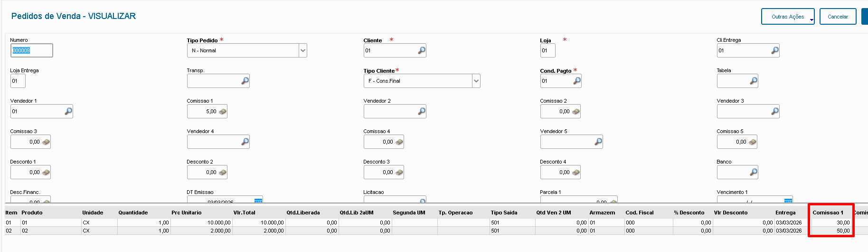Expand the Tipo Cliente dropdown
The height and width of the screenshot is (252, 868).
coord(476,81)
